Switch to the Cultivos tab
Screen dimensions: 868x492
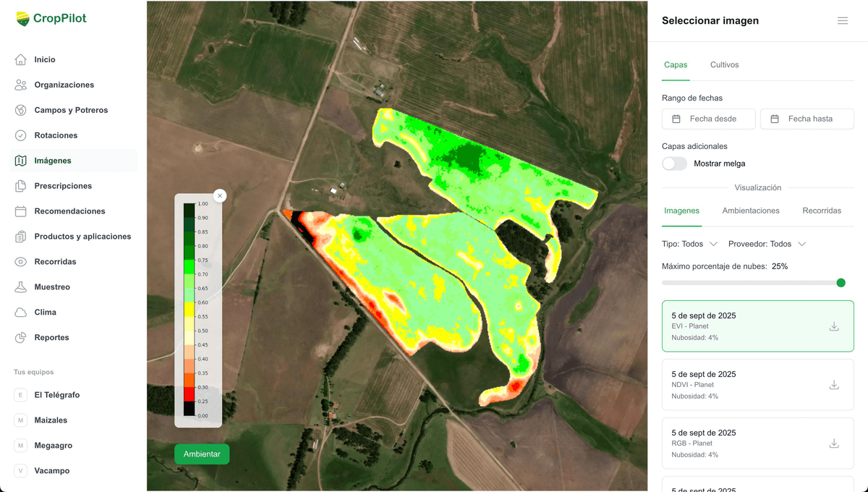[x=724, y=64]
